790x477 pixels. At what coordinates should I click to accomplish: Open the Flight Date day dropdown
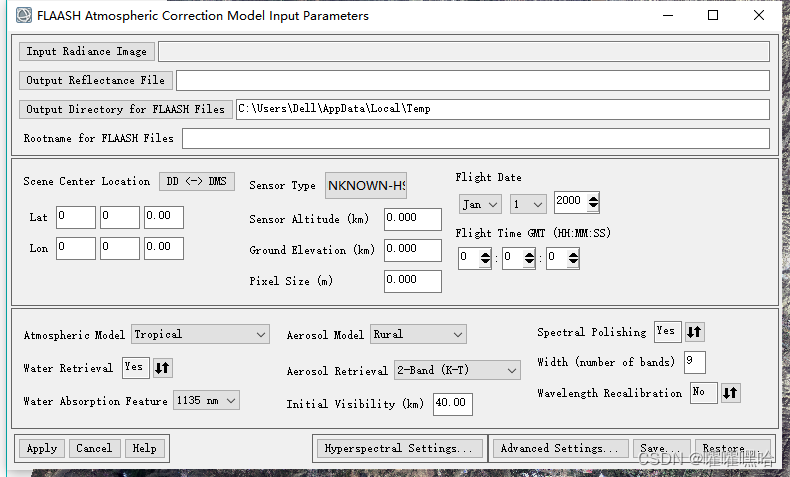pos(528,205)
